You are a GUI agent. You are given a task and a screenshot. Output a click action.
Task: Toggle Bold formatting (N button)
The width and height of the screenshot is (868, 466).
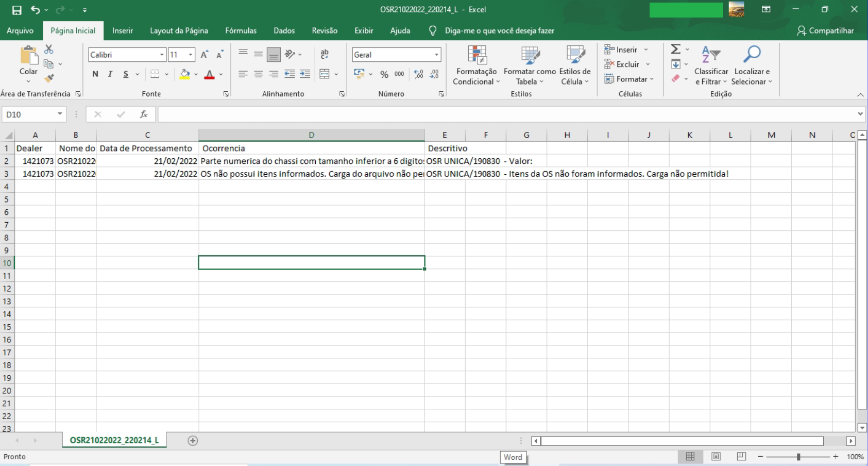click(95, 74)
